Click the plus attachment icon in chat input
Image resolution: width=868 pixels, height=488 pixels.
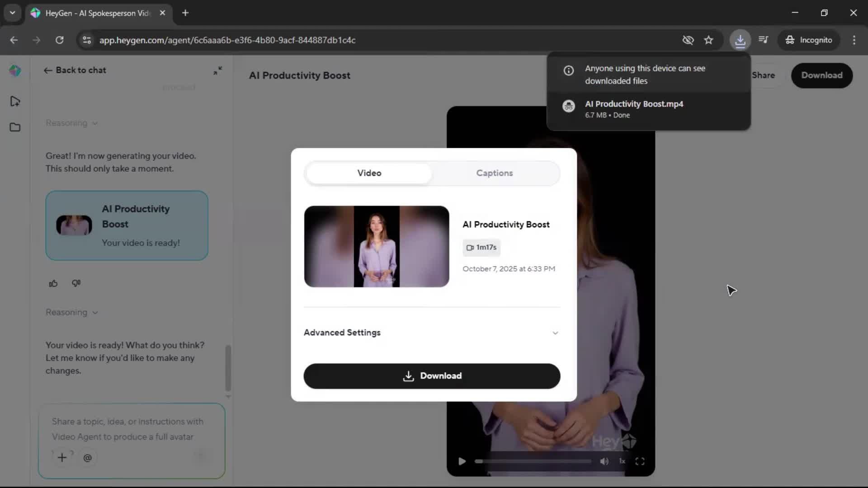click(62, 458)
